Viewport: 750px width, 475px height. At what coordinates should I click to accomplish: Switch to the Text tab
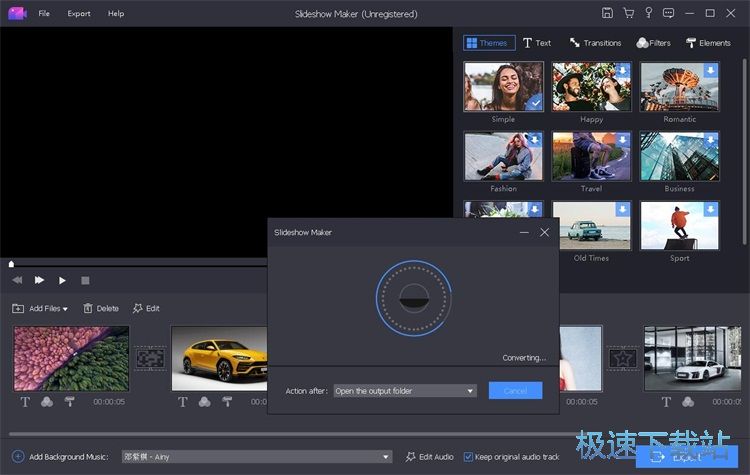pyautogui.click(x=537, y=43)
